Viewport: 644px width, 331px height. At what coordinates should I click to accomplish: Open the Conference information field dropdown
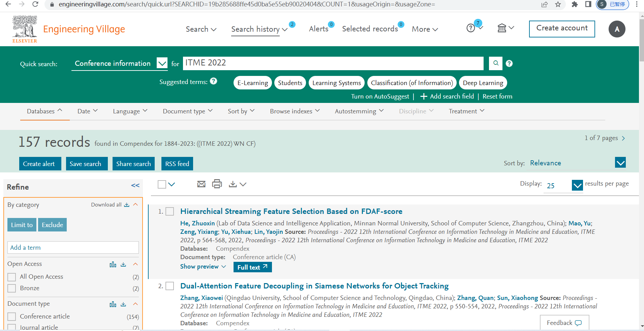pos(162,63)
